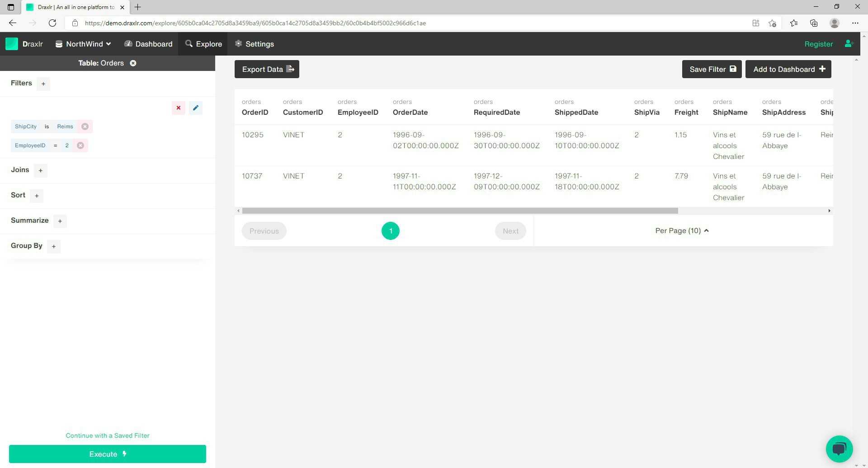
Task: Click the Freight column header
Action: coord(686,112)
